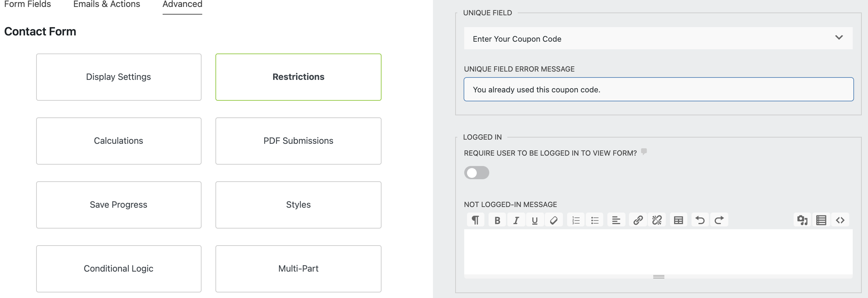
Task: Select the PDF Submissions section
Action: (x=298, y=141)
